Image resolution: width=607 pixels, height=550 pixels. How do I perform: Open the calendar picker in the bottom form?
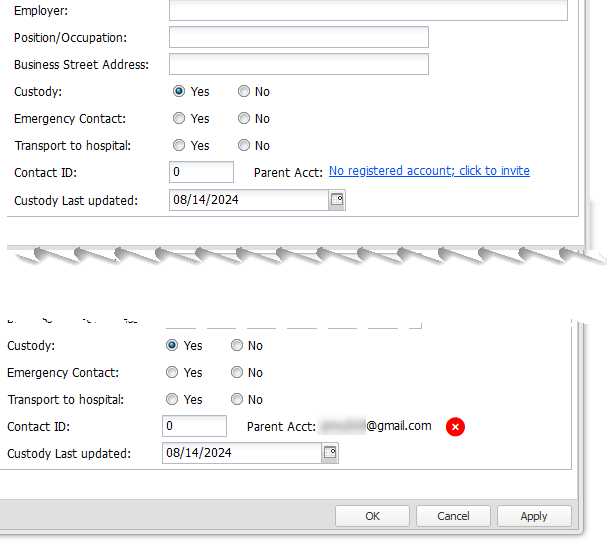pyautogui.click(x=330, y=453)
